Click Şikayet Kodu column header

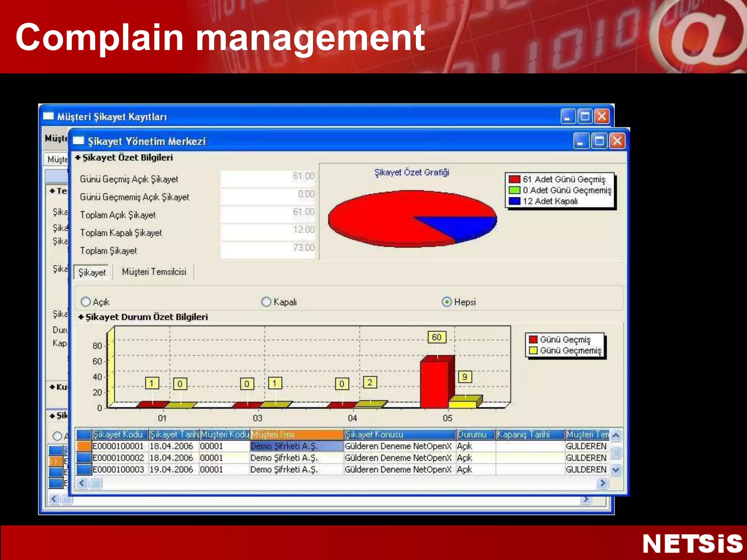[x=120, y=434]
